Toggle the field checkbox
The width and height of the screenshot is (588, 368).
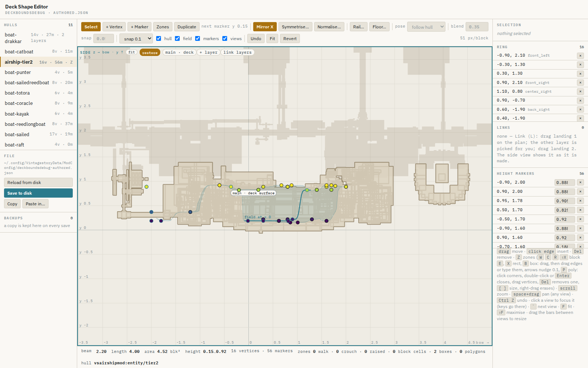point(178,39)
